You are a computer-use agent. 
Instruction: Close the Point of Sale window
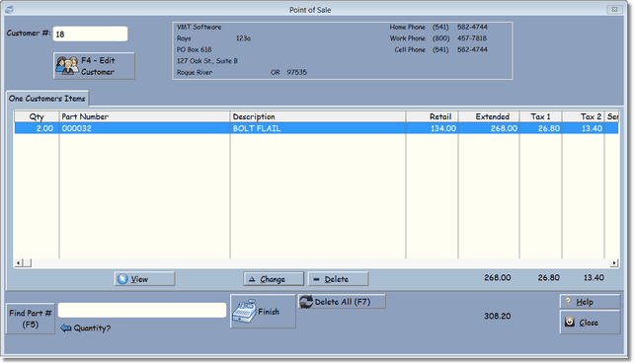[614, 9]
